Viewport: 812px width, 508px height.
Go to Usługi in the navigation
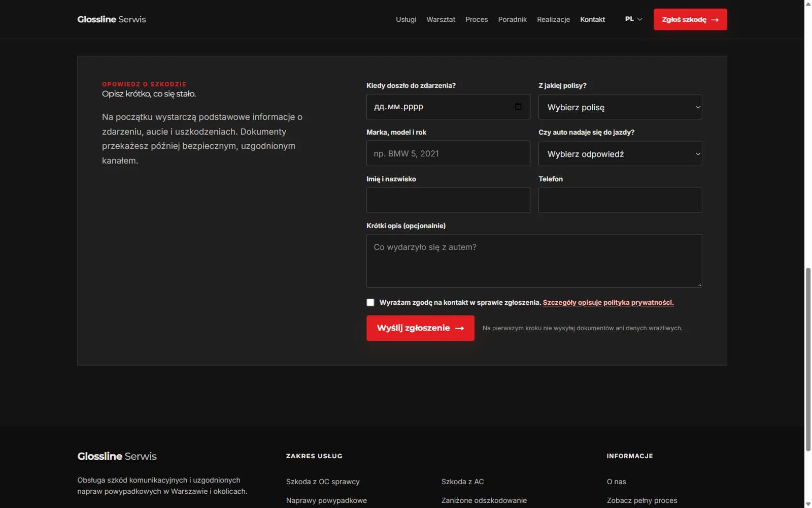click(x=406, y=19)
